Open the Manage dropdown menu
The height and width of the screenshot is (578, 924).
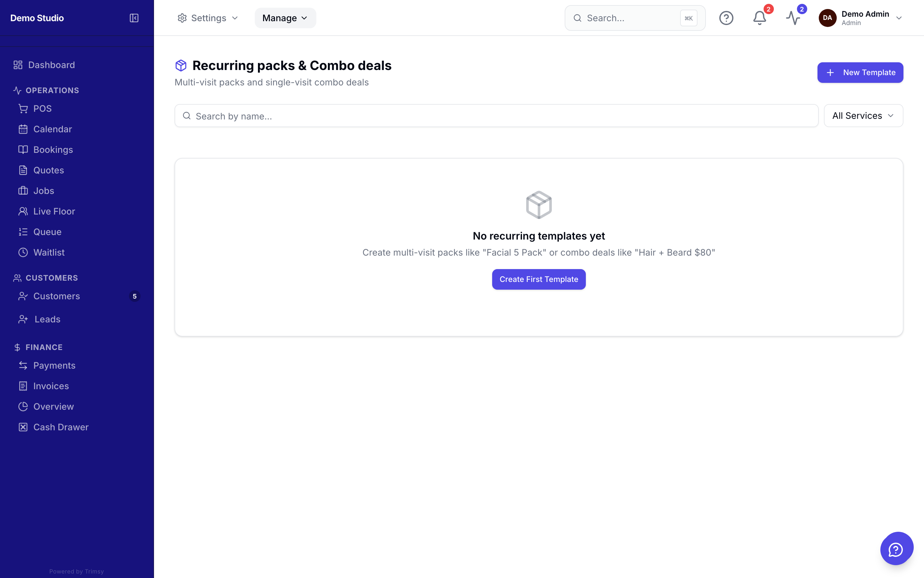click(285, 18)
